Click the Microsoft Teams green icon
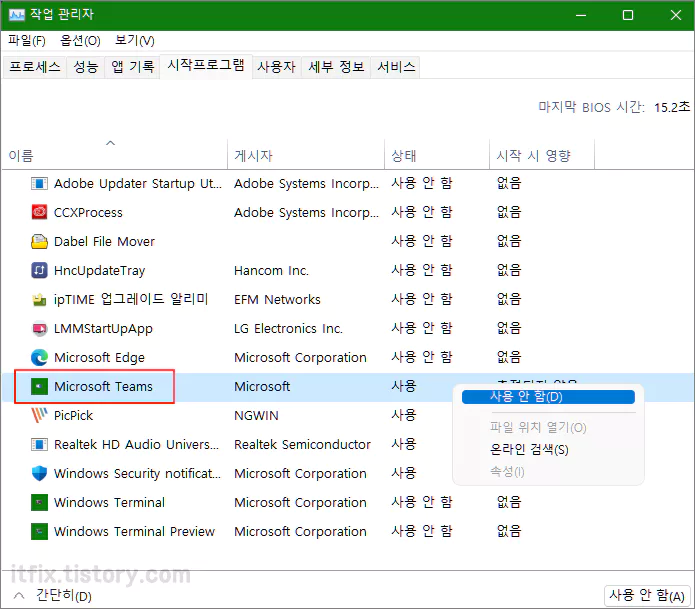695x609 pixels. (x=39, y=386)
